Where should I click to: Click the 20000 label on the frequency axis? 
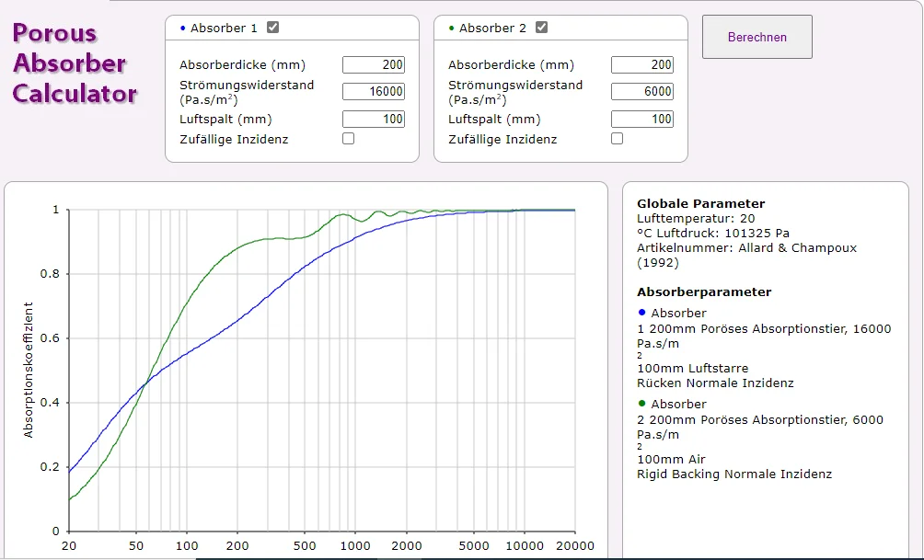pos(574,546)
